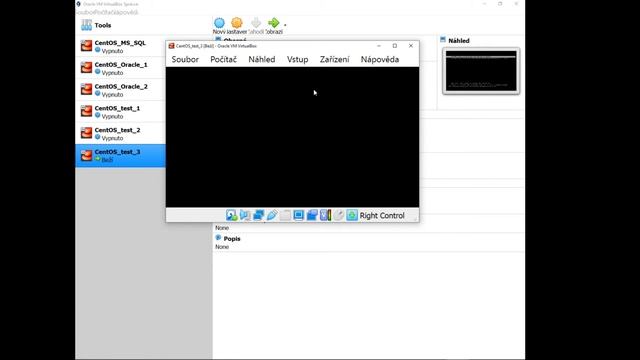
Task: Open the Náhled menu in VM window
Action: [x=262, y=60]
